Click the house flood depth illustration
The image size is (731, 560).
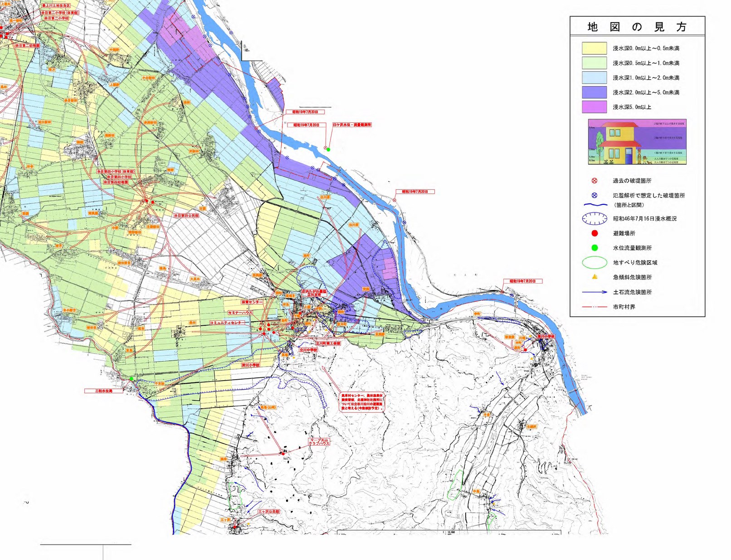click(x=637, y=142)
